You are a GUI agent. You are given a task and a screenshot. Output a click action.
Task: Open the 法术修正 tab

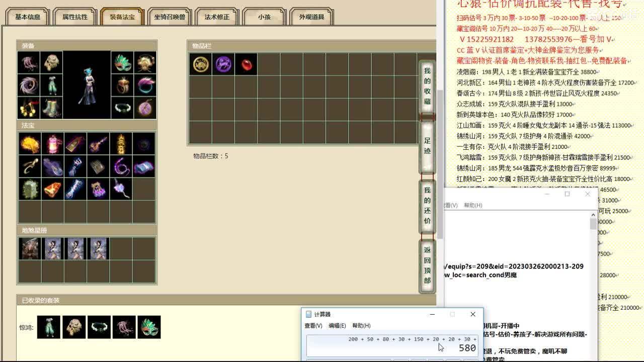click(217, 17)
